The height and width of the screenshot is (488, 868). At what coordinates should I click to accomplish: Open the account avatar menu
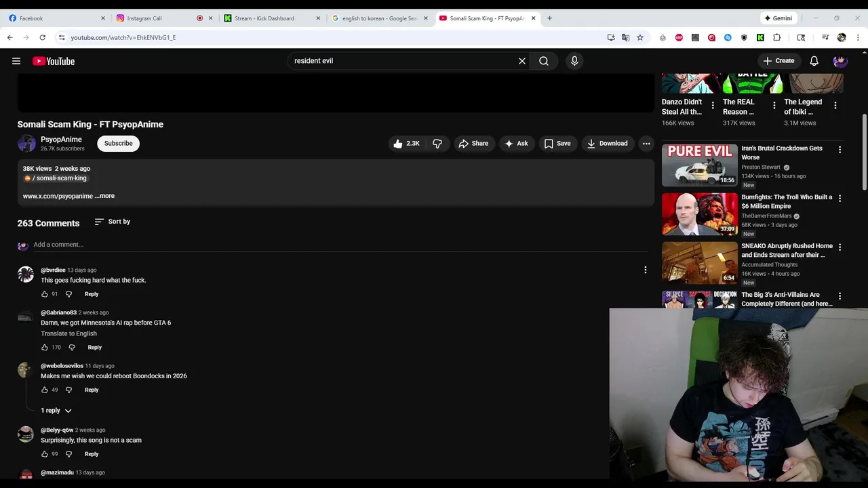[x=840, y=61]
